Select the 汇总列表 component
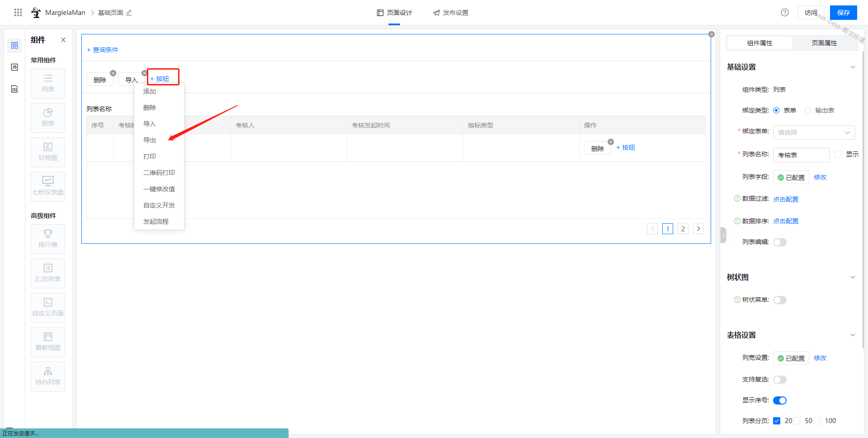The height and width of the screenshot is (438, 868). (48, 273)
